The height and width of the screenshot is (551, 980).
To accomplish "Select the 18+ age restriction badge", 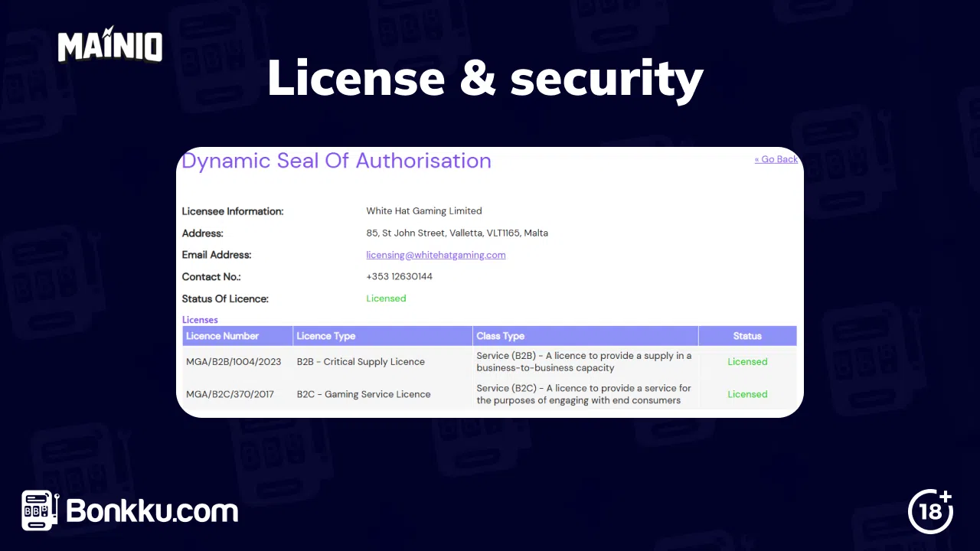I will tap(930, 510).
